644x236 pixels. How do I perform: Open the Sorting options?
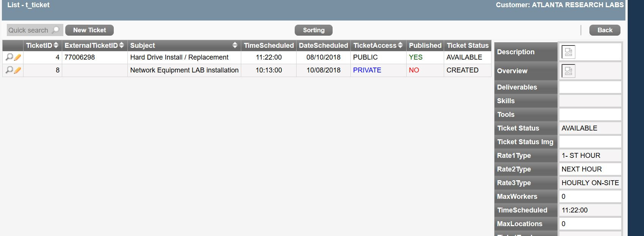(314, 30)
